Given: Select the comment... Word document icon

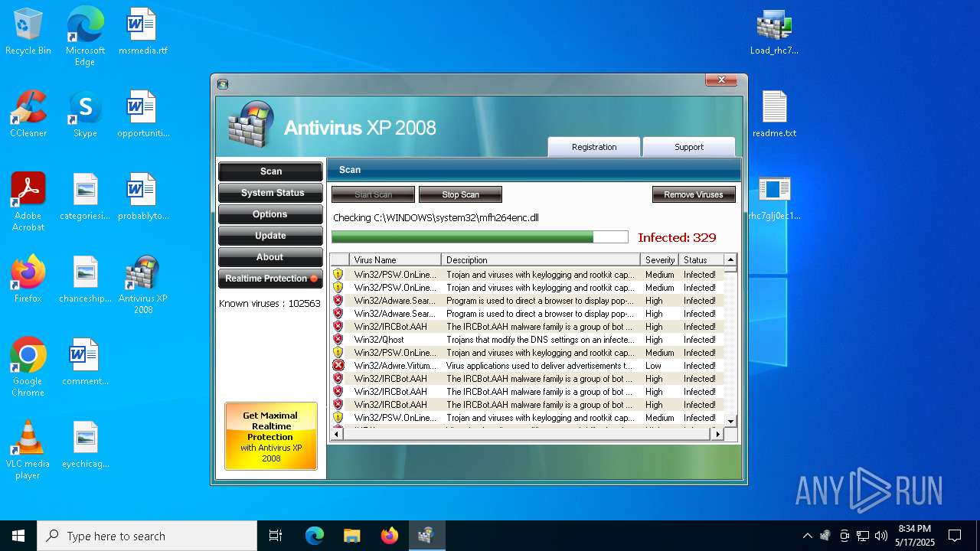Looking at the screenshot, I should point(85,363).
